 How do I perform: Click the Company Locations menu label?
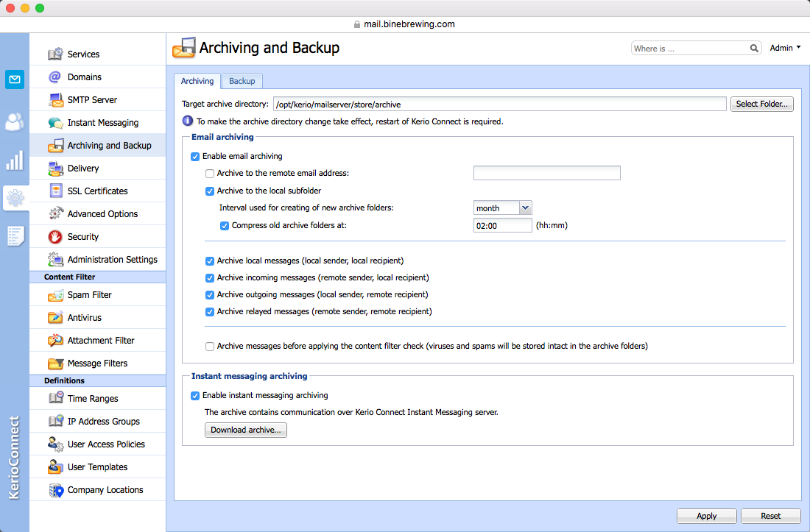coord(105,490)
